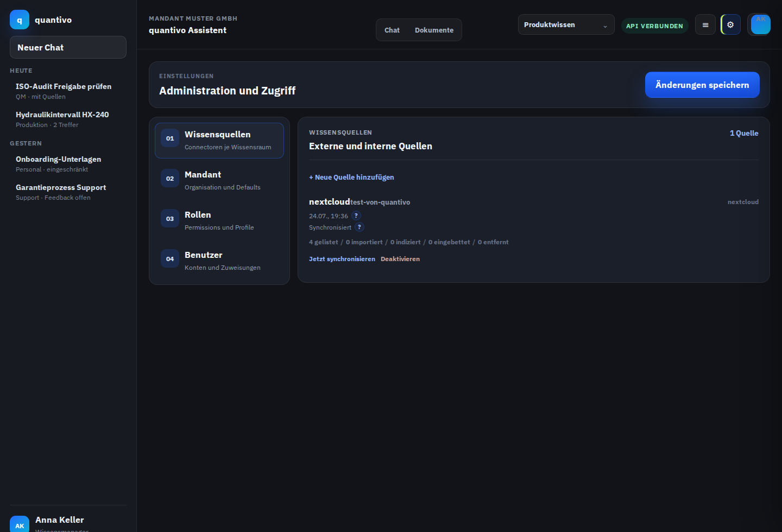Open settings via the gear icon
The image size is (782, 532).
point(730,24)
